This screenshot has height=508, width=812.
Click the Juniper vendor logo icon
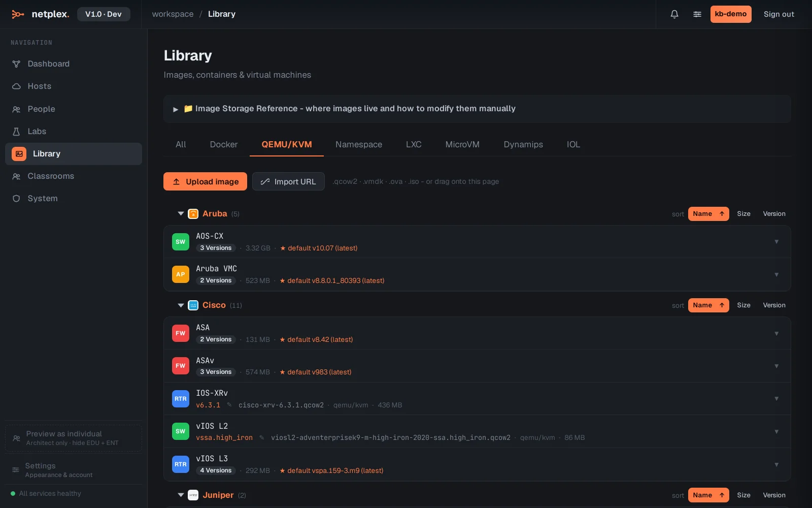(x=193, y=495)
